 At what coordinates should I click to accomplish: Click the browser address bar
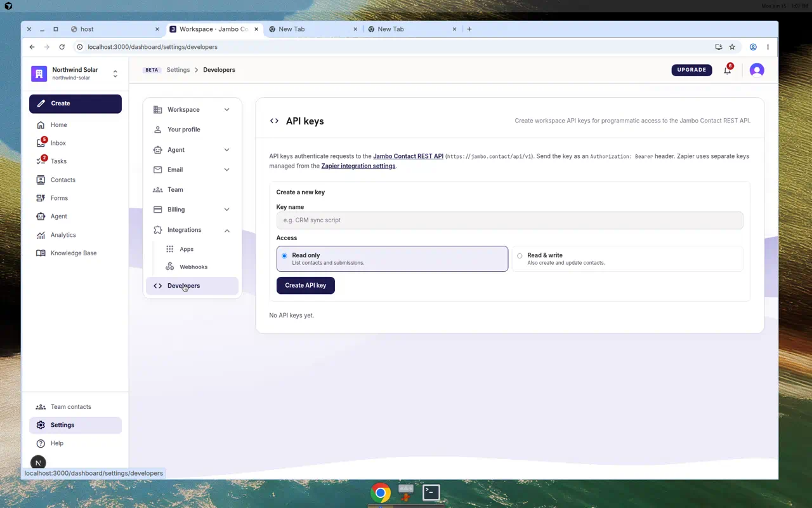[393, 47]
